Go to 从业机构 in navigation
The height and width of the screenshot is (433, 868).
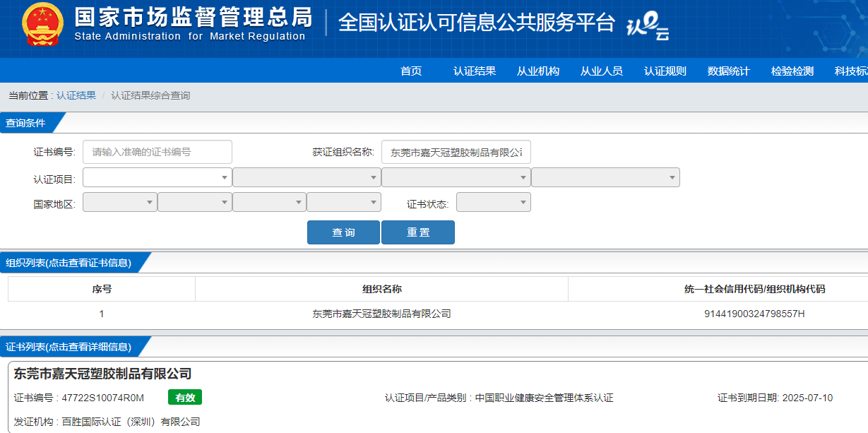[538, 71]
